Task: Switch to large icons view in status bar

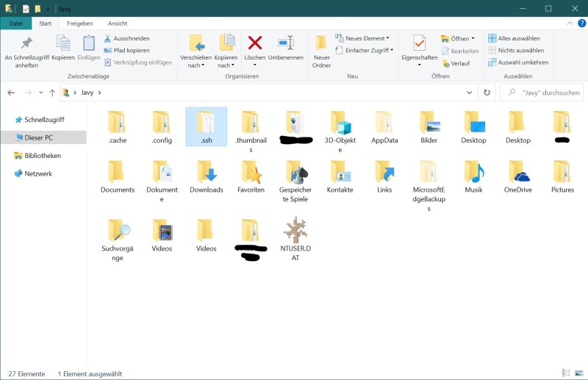Action: pos(578,374)
